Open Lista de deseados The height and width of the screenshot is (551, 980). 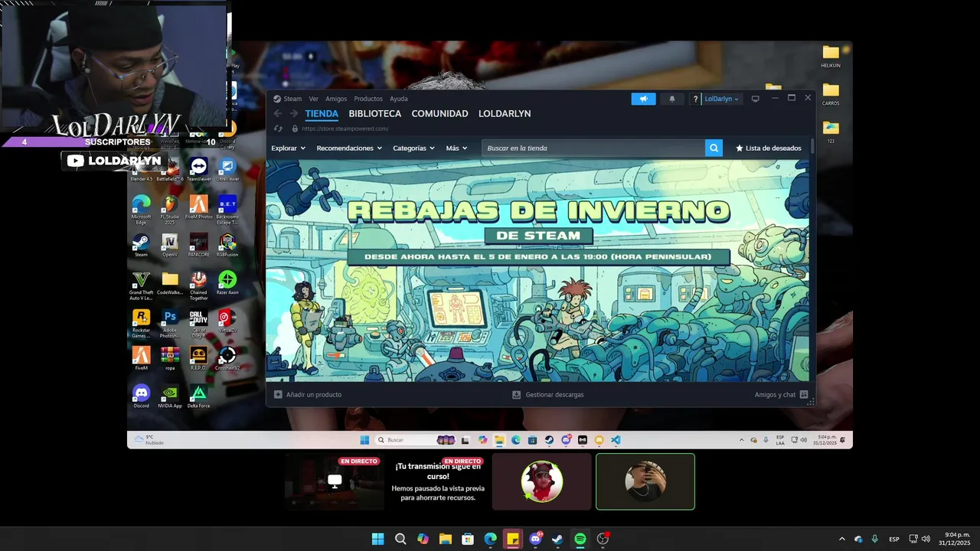coord(769,148)
